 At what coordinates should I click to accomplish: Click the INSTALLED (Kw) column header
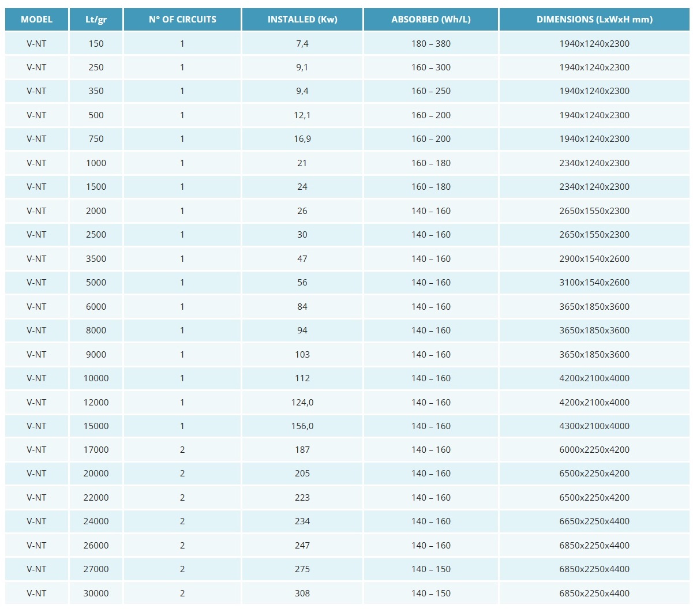(302, 20)
